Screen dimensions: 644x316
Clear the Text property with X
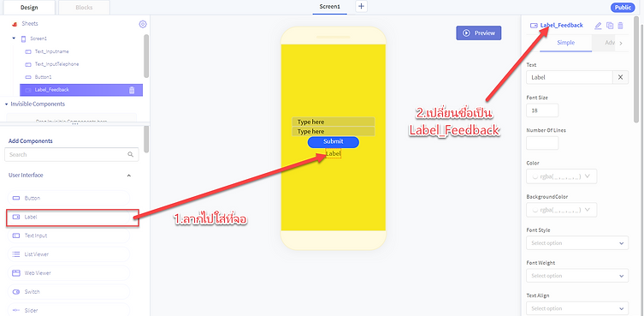point(621,77)
